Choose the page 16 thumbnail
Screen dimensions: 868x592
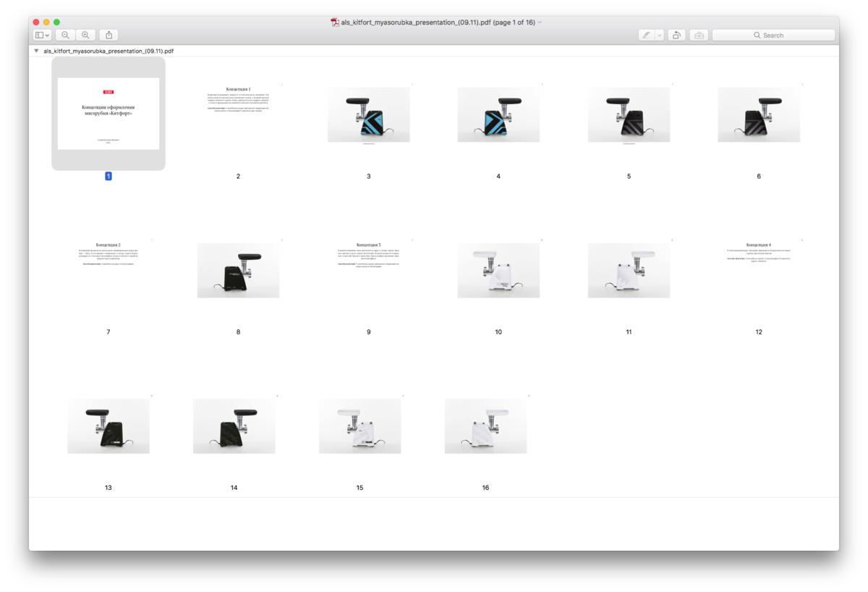coord(485,426)
